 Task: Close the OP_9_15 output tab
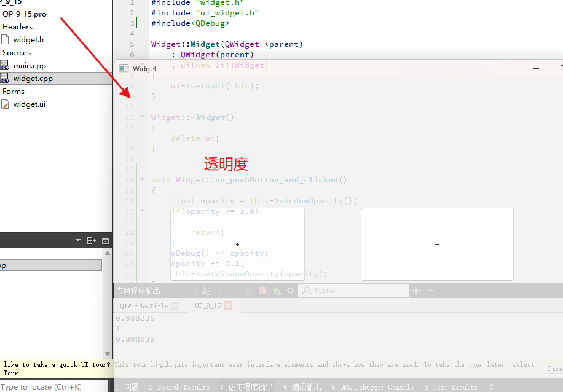pyautogui.click(x=228, y=305)
